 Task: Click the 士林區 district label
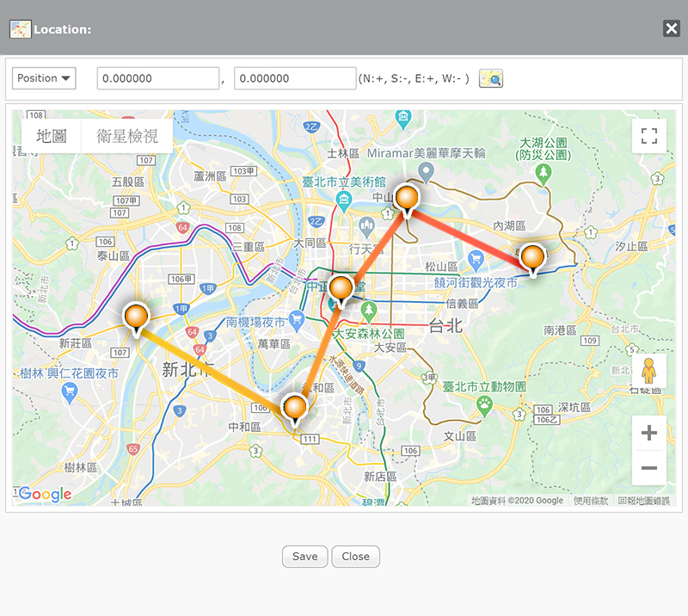(x=343, y=153)
